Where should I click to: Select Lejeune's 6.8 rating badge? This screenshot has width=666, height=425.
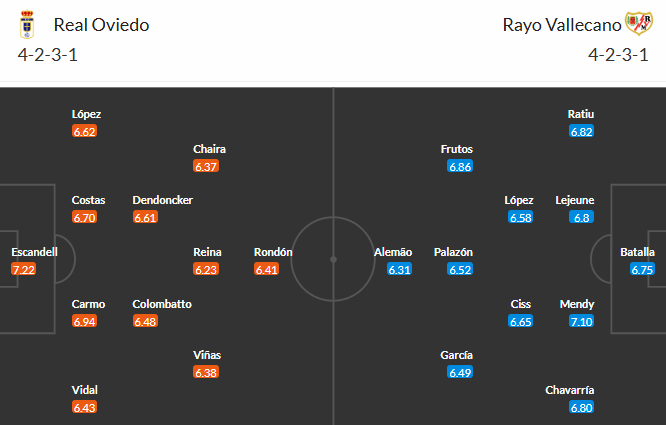click(x=582, y=218)
